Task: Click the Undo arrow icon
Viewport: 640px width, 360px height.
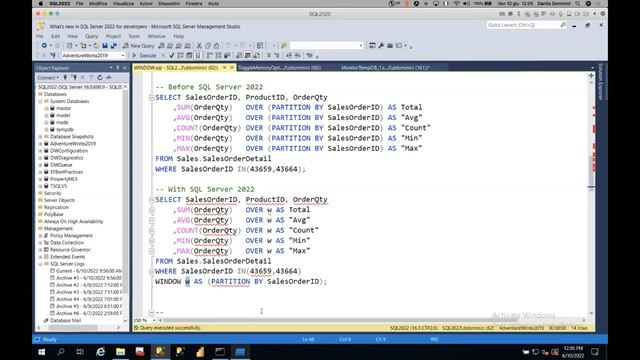Action: 228,46
